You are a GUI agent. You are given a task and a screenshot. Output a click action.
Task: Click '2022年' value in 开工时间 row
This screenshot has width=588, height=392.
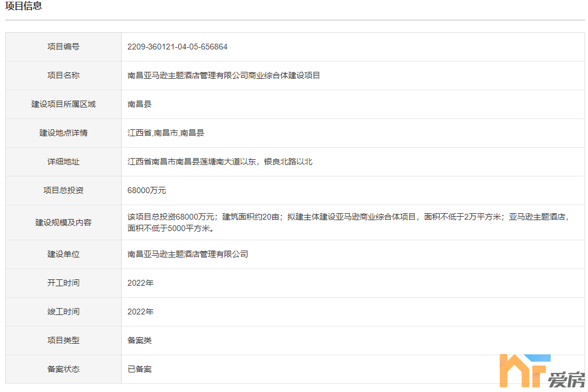click(x=140, y=283)
